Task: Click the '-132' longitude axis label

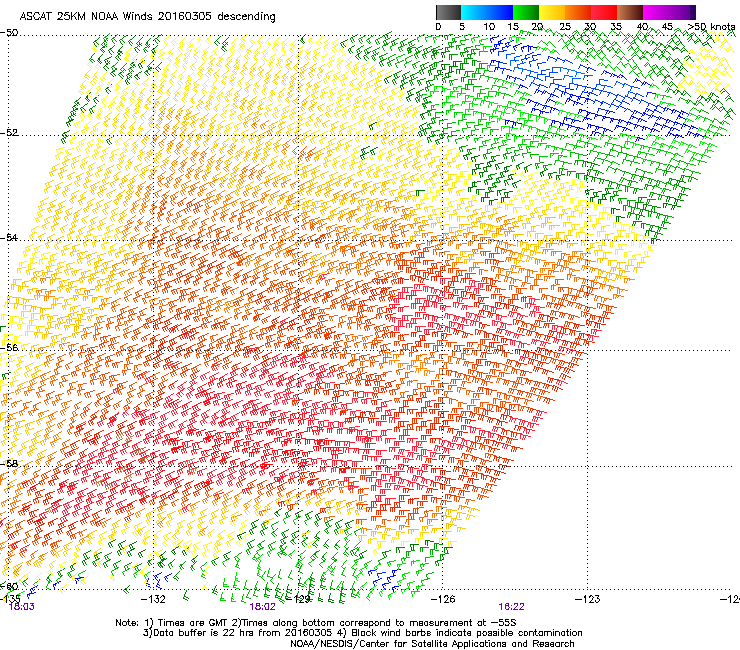Action: click(154, 599)
